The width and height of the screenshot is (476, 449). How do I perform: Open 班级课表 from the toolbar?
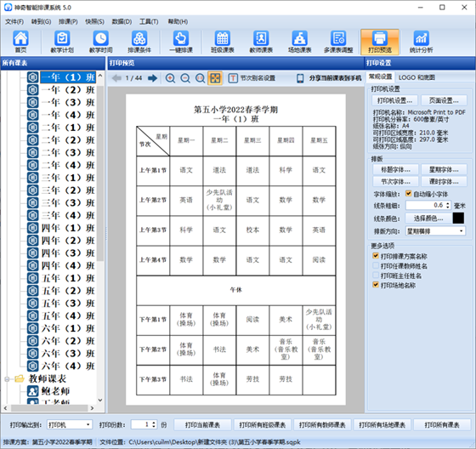tap(222, 42)
